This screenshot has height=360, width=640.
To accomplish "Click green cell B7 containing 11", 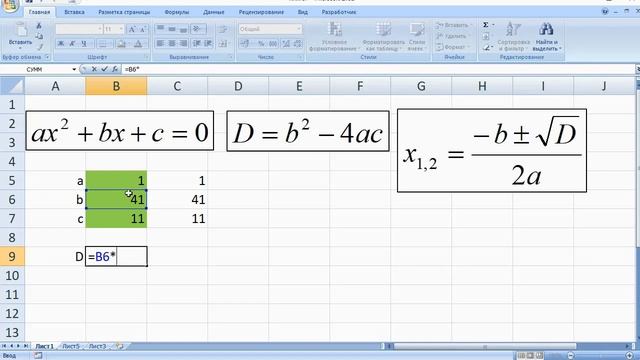I will pos(116,218).
